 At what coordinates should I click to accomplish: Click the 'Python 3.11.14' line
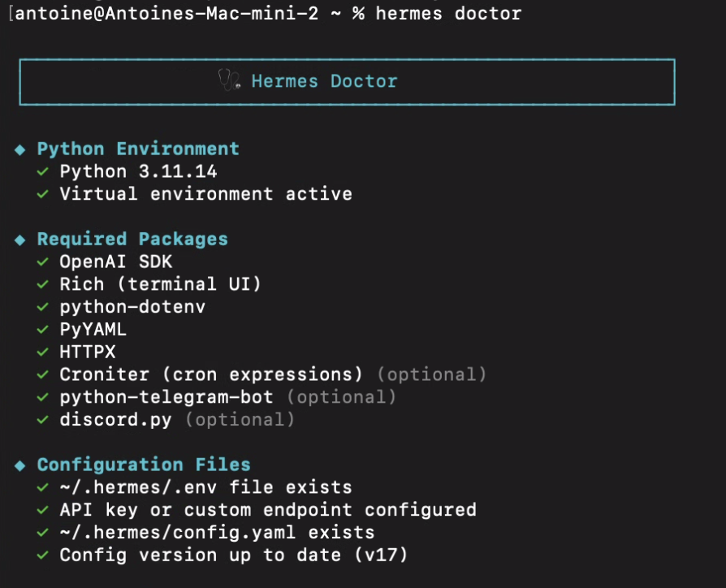[138, 171]
